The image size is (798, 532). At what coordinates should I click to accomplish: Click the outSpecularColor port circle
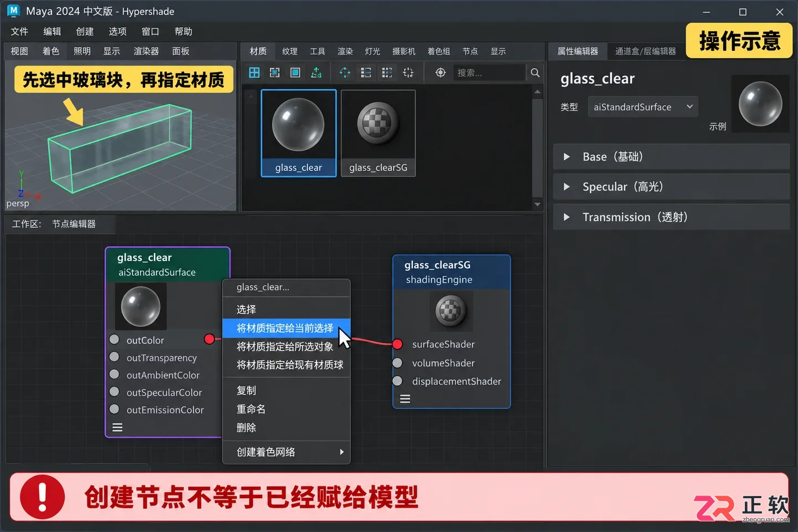tap(114, 392)
